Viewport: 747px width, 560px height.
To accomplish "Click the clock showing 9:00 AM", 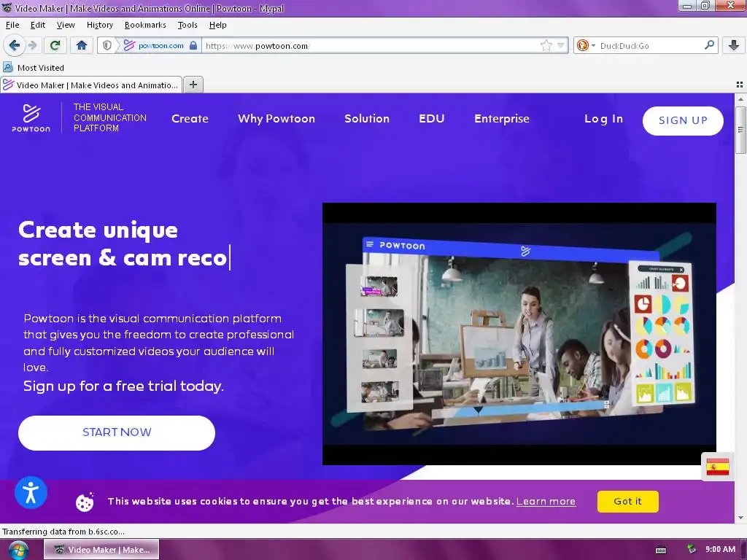I will point(720,549).
